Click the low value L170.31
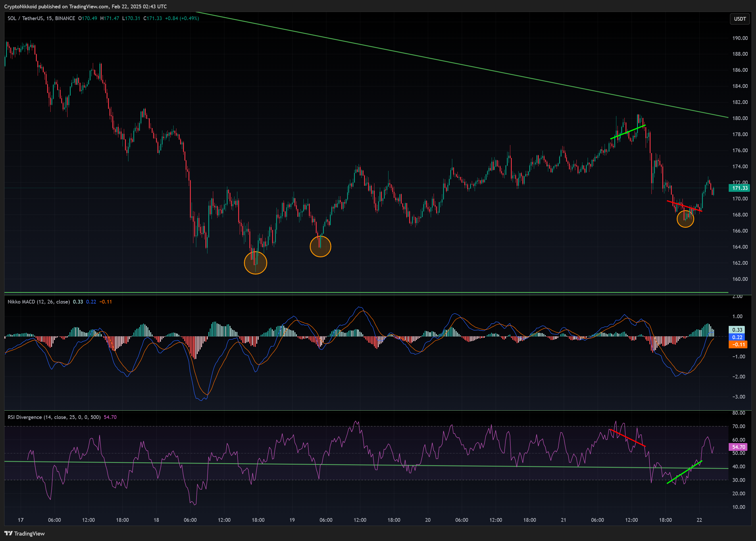The height and width of the screenshot is (541, 756). pos(131,18)
